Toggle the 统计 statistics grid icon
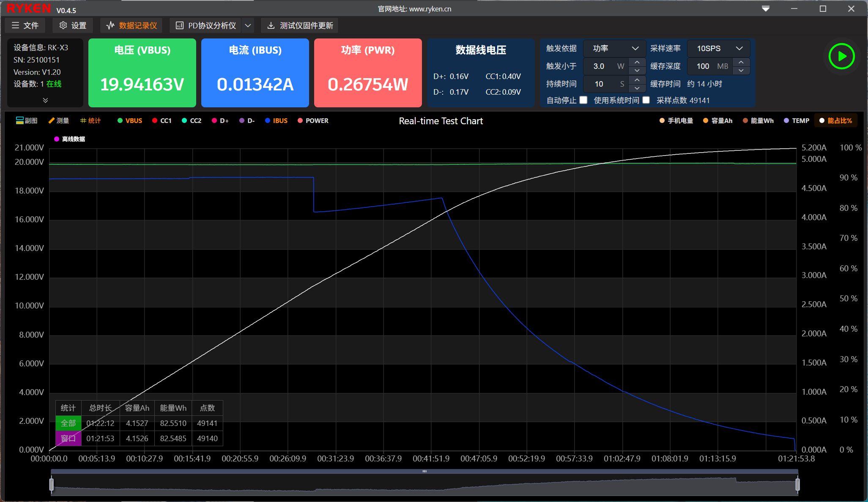The image size is (868, 502). pos(83,120)
